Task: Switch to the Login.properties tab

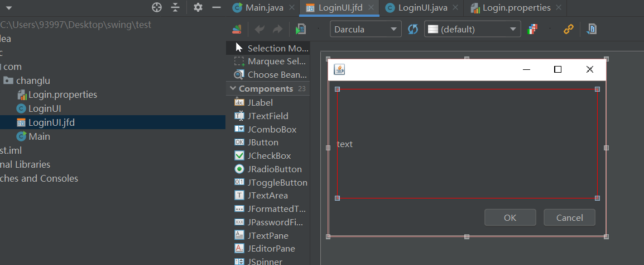Action: pyautogui.click(x=516, y=8)
